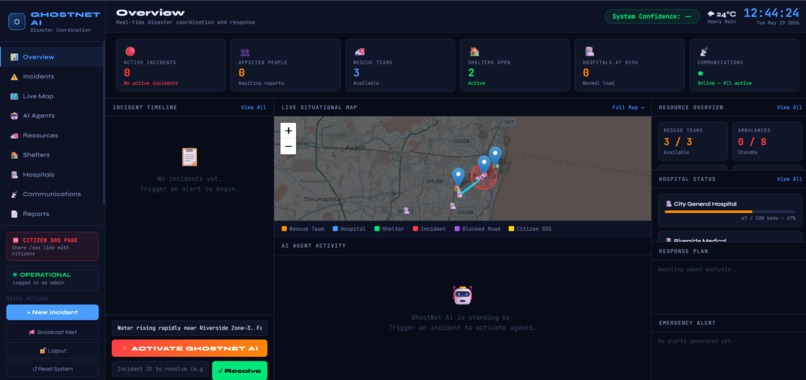Click the green Shelter legend swatch
This screenshot has height=380, width=806.
pos(376,229)
